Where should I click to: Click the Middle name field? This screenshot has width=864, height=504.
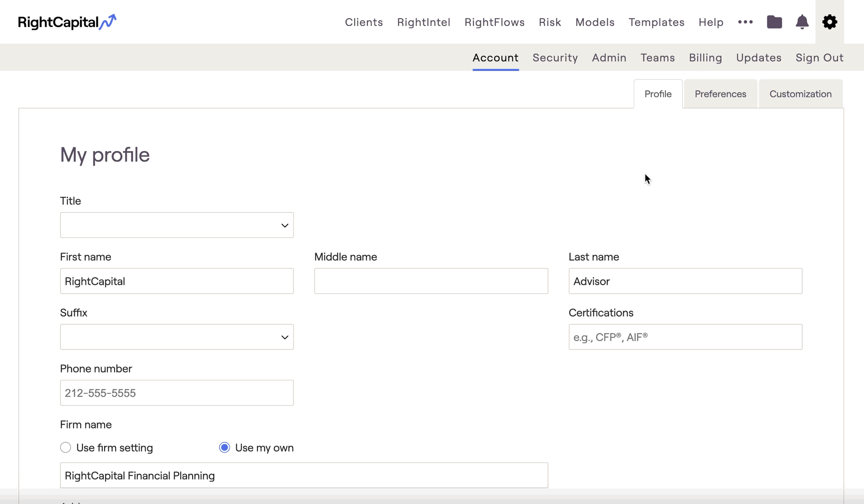pyautogui.click(x=431, y=281)
